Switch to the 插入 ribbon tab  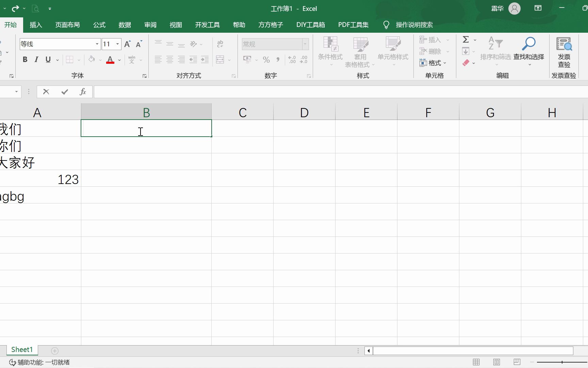coord(36,25)
